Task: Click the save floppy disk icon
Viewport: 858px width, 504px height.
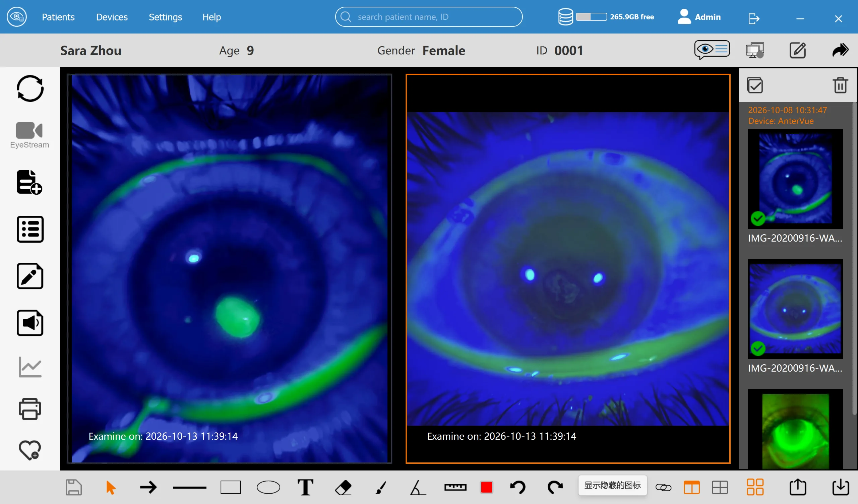Action: tap(73, 487)
